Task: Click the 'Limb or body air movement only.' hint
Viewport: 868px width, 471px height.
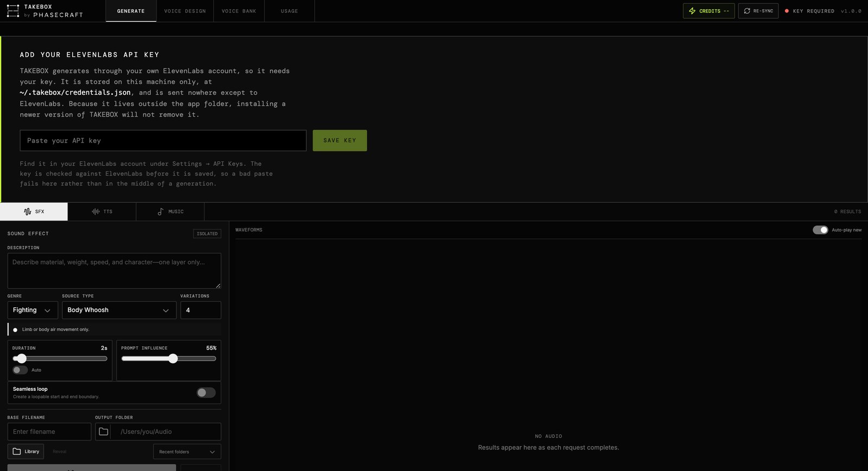Action: click(x=55, y=330)
